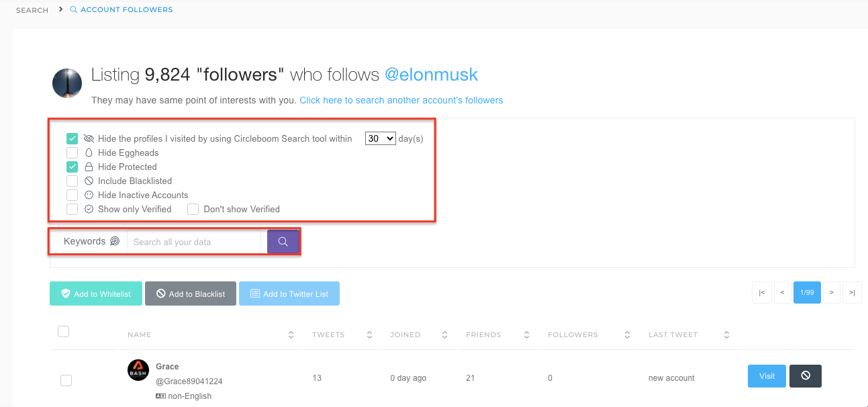The height and width of the screenshot is (407, 868).
Task: Click Grace's avatar thumbnail
Action: (138, 369)
